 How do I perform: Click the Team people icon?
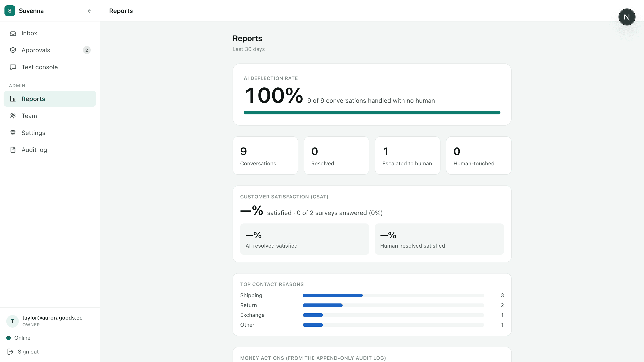coord(13,116)
